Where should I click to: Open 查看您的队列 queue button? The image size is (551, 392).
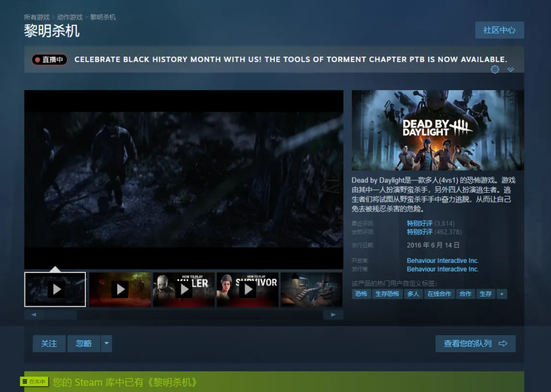pos(476,344)
